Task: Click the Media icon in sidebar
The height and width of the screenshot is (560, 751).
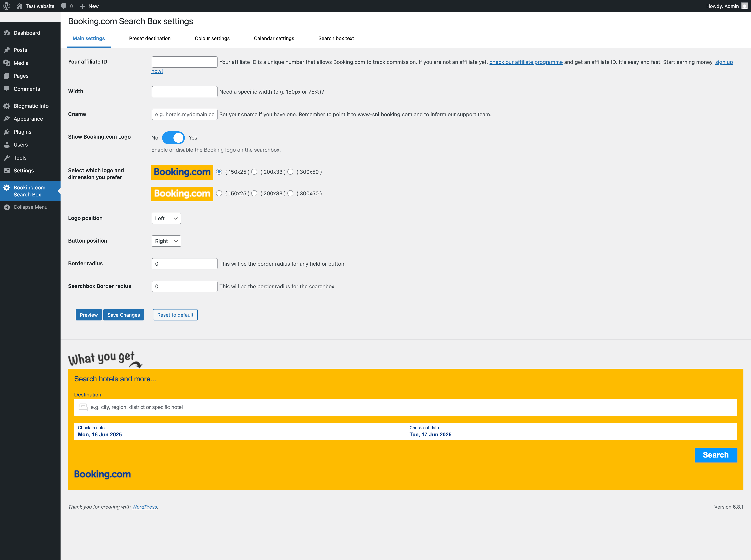Action: pyautogui.click(x=7, y=63)
